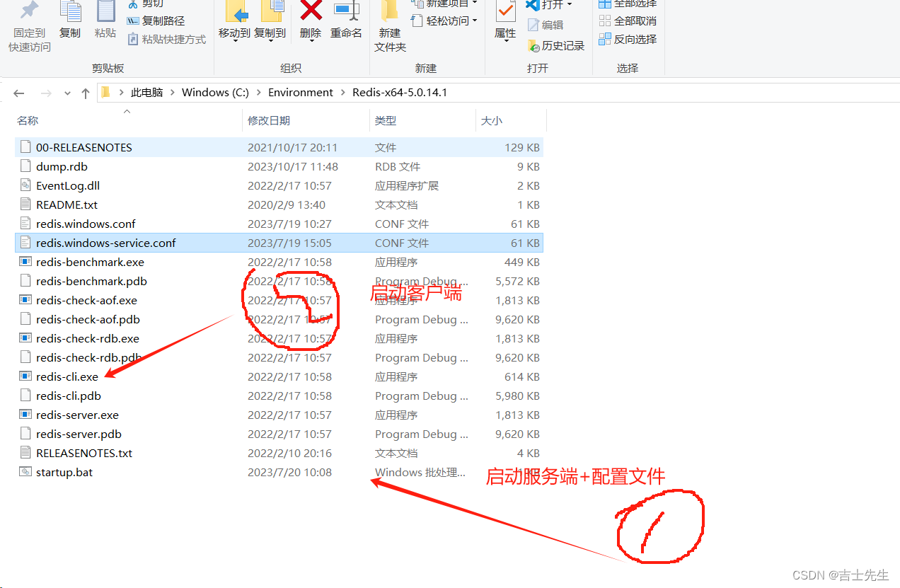Click the startup.bat file icon
The width and height of the screenshot is (900, 588).
pyautogui.click(x=25, y=473)
